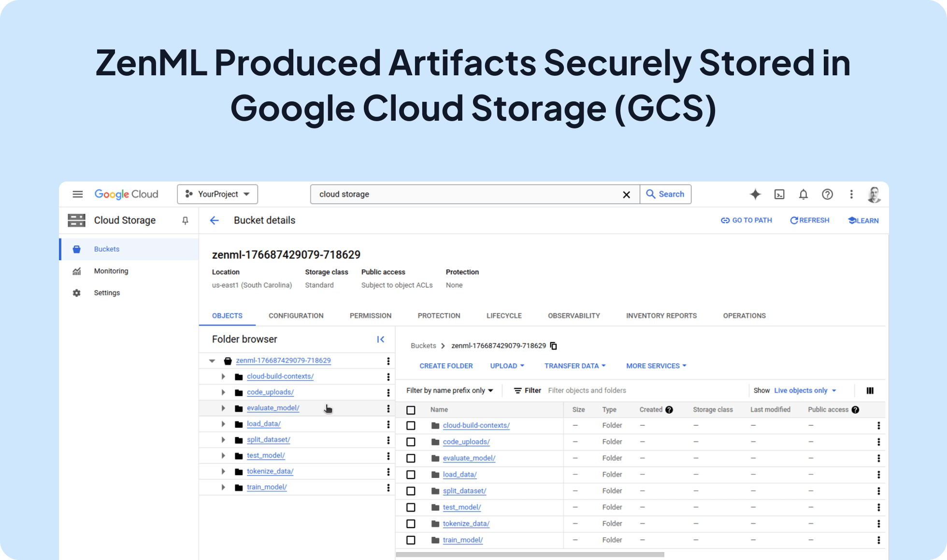Open column display options icon
Screen dimensions: 947x560
coord(870,390)
